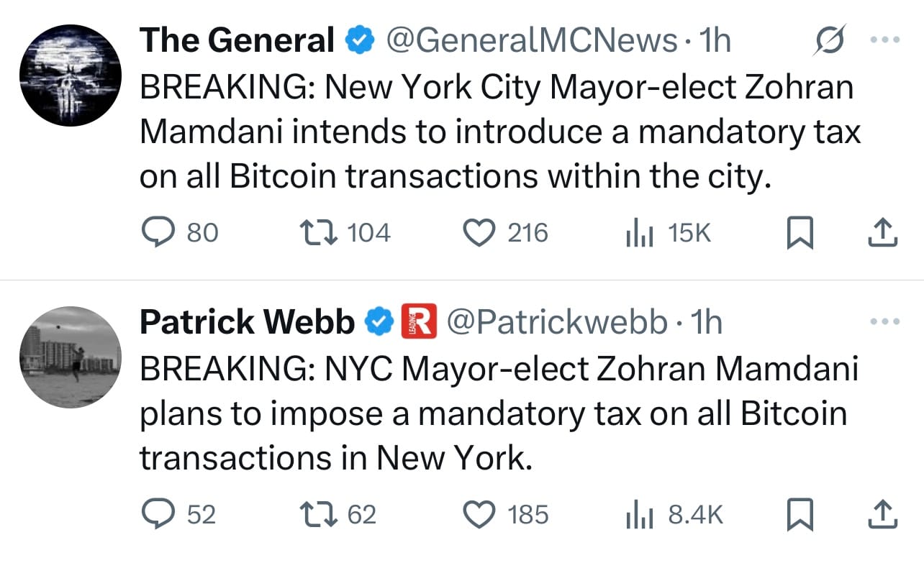Repost Patrick Webb's tweet
Screen dimensions: 924x581
(315, 514)
